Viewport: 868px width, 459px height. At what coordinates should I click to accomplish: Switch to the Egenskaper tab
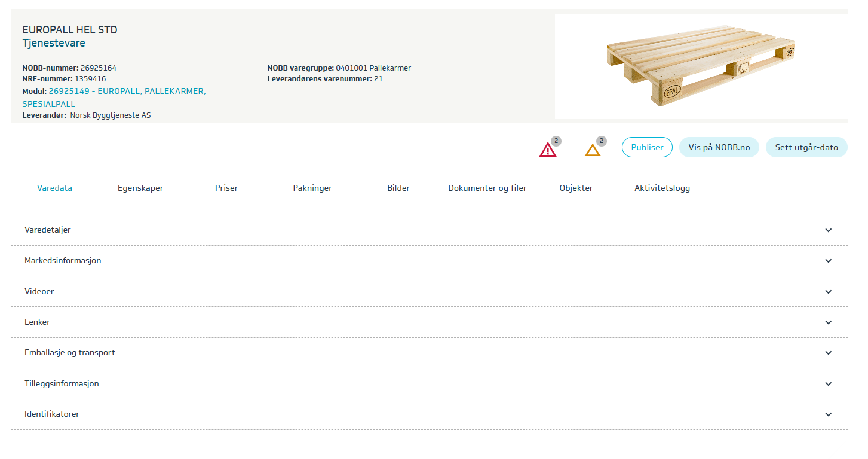click(140, 188)
